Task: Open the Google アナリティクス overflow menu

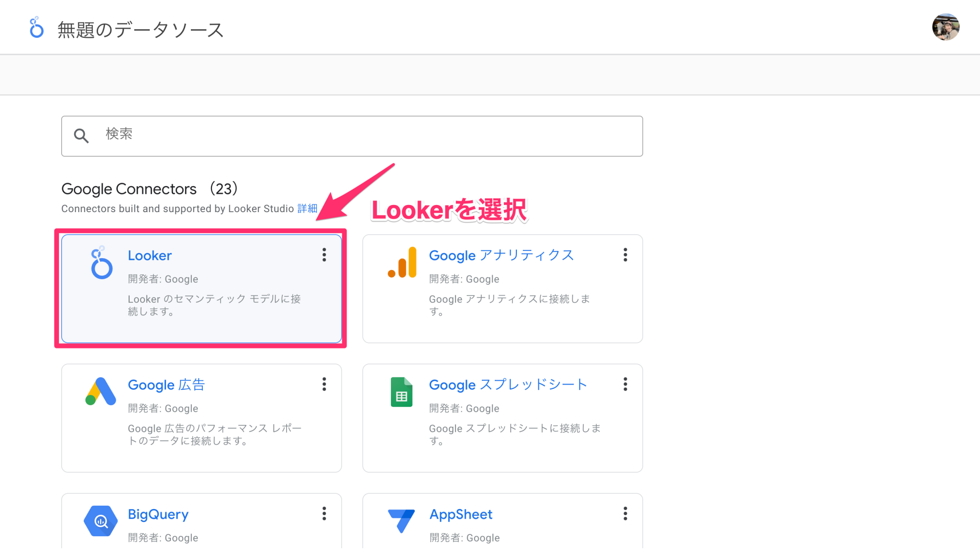Action: pos(625,255)
